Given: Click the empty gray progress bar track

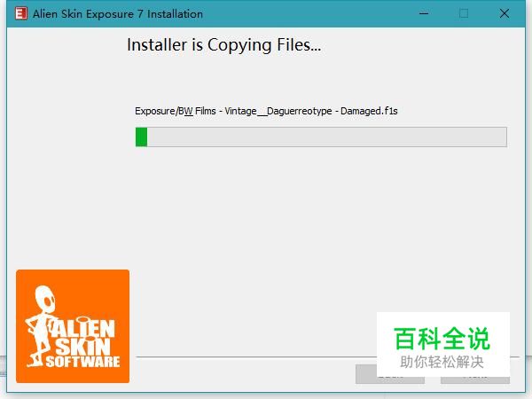Looking at the screenshot, I should 326,137.
